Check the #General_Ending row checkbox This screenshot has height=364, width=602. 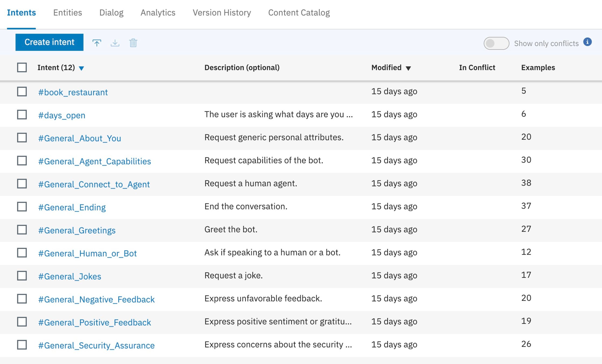pyautogui.click(x=22, y=207)
